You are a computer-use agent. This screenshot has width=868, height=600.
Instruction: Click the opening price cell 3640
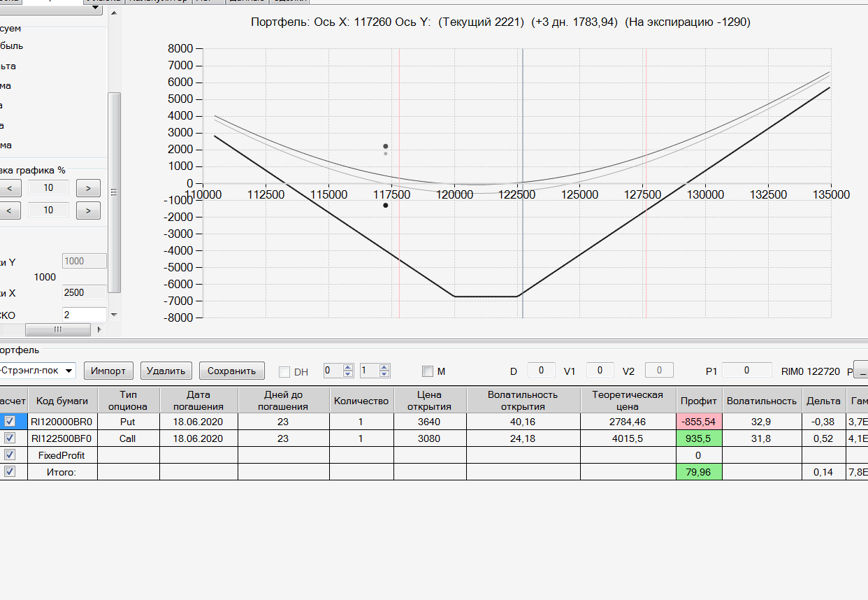tap(430, 422)
